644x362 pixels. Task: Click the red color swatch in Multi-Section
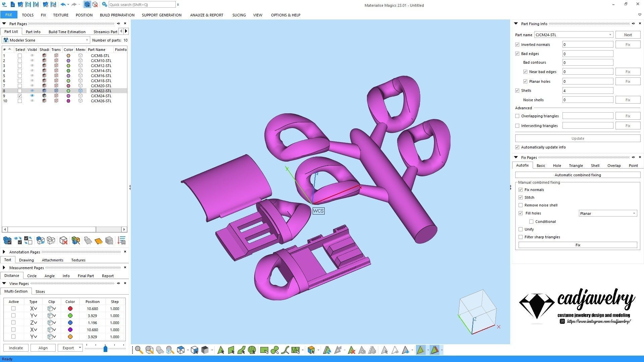click(70, 309)
